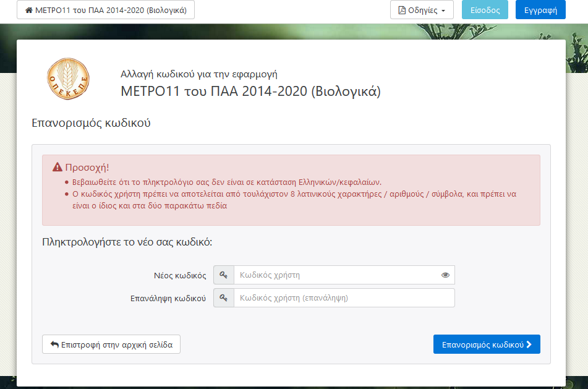Screen dimensions: 588x389
Task: Click the Νέος κωδικός field label
Action: coord(180,276)
